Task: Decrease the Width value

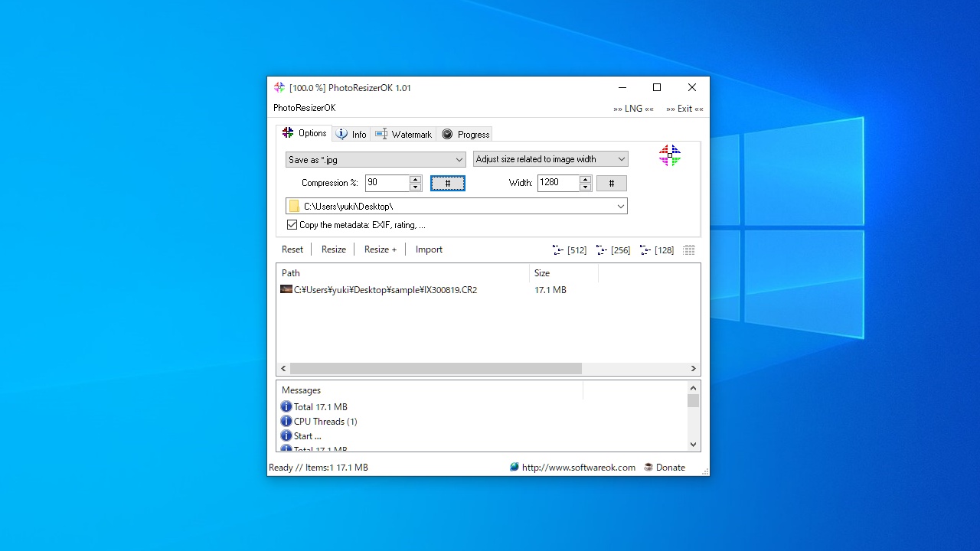Action: (585, 187)
